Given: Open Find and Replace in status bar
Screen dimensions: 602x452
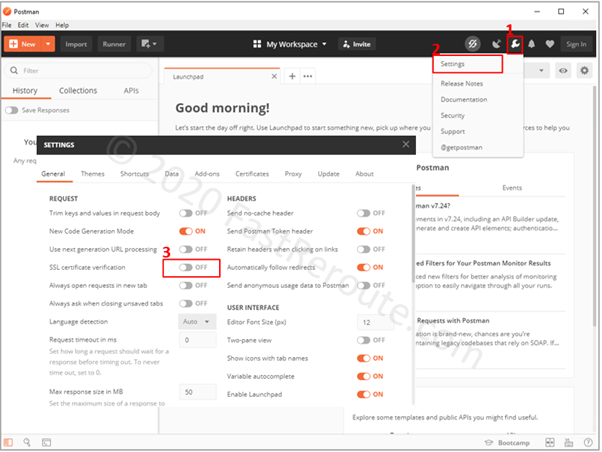Looking at the screenshot, I should [26, 441].
